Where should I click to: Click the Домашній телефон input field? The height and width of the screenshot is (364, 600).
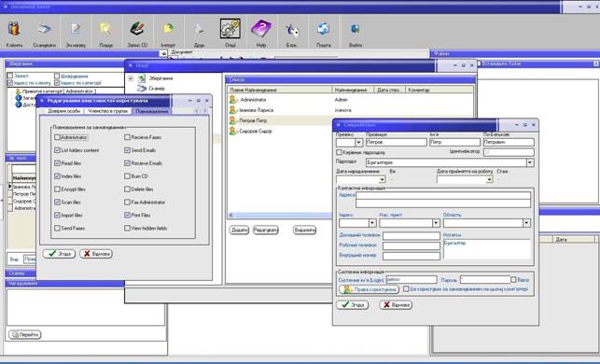(x=412, y=236)
